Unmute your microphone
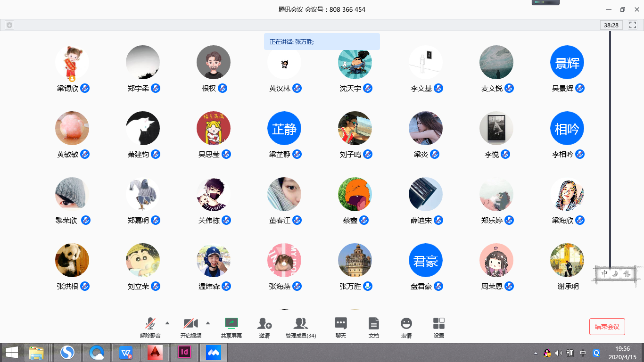Screen dimensions: 644x362 pos(150,328)
